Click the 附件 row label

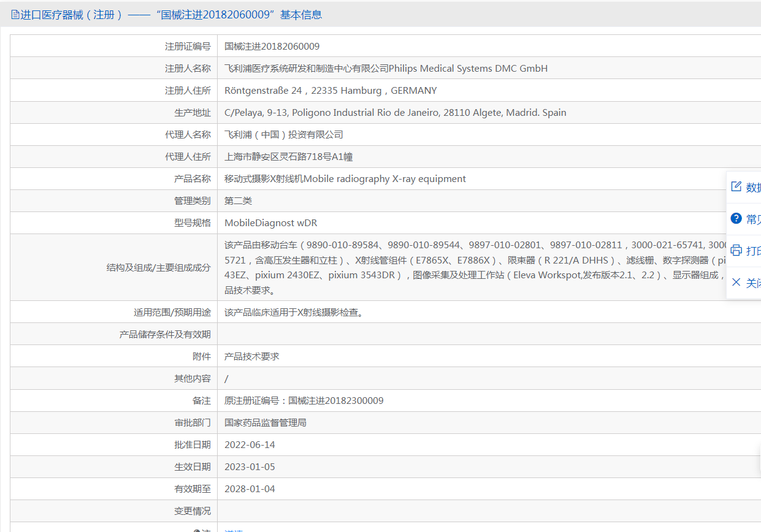202,356
